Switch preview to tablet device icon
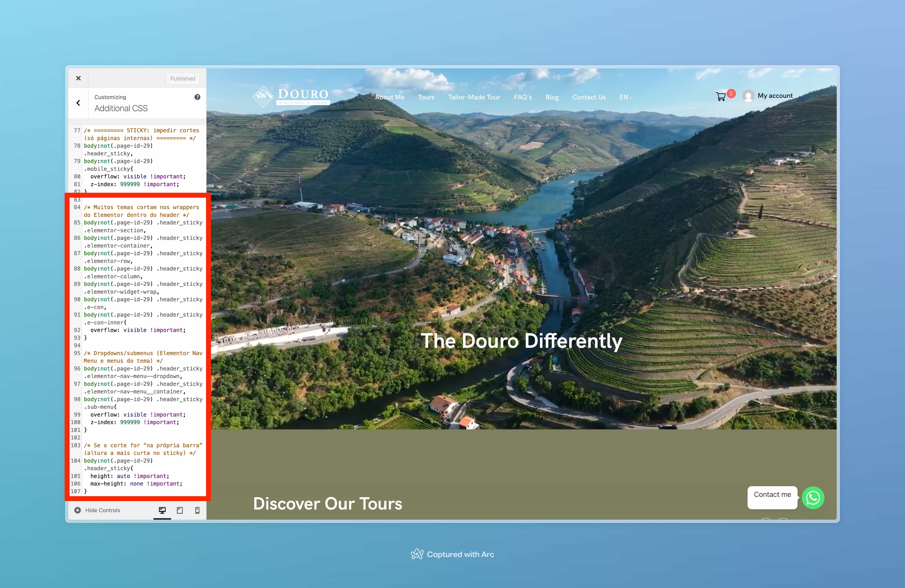 click(x=180, y=510)
